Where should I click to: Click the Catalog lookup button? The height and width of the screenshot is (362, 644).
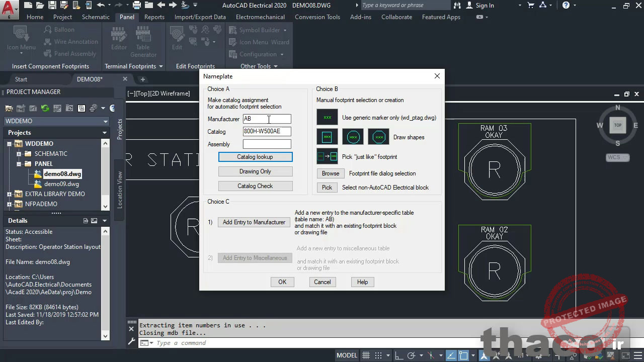(255, 156)
